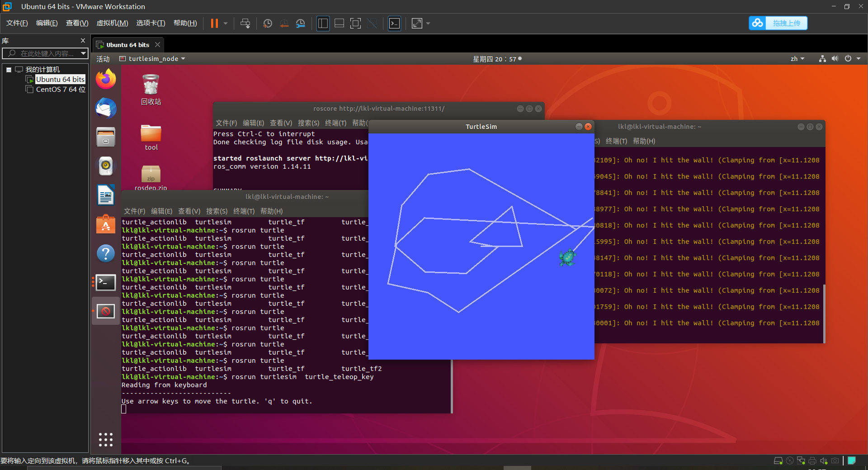The width and height of the screenshot is (868, 470).
Task: Take a snapshot of this virtual machine
Action: (x=268, y=23)
